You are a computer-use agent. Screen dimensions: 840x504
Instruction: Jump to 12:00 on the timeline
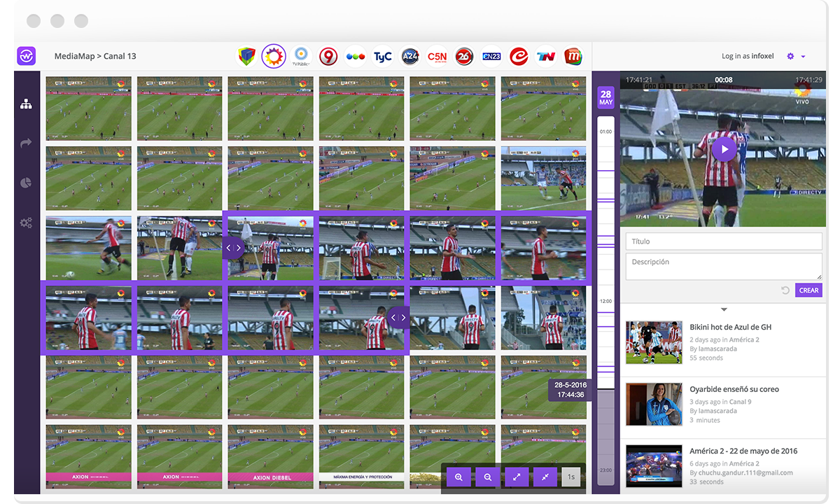[x=606, y=301]
